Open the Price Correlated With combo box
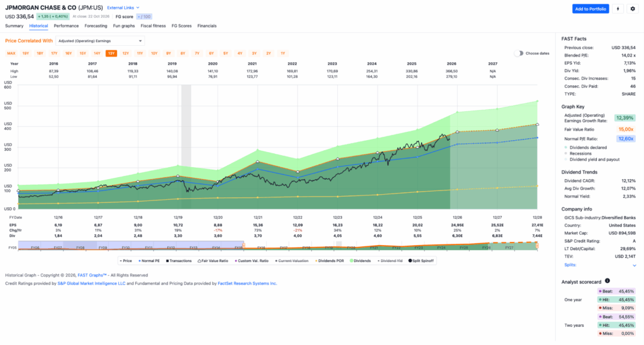644x345 pixels. point(100,41)
